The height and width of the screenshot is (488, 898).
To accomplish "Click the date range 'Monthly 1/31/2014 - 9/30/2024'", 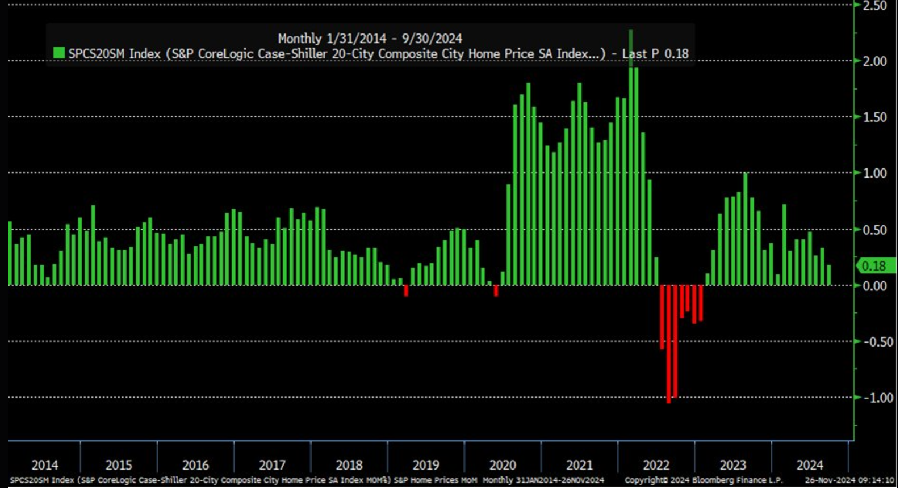I will (370, 38).
